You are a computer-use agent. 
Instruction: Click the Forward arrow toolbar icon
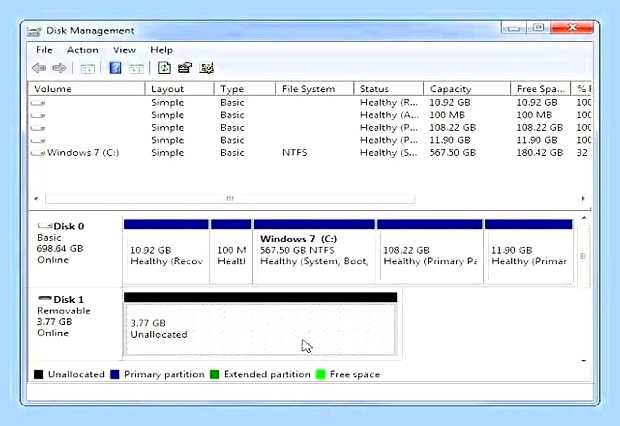point(59,68)
